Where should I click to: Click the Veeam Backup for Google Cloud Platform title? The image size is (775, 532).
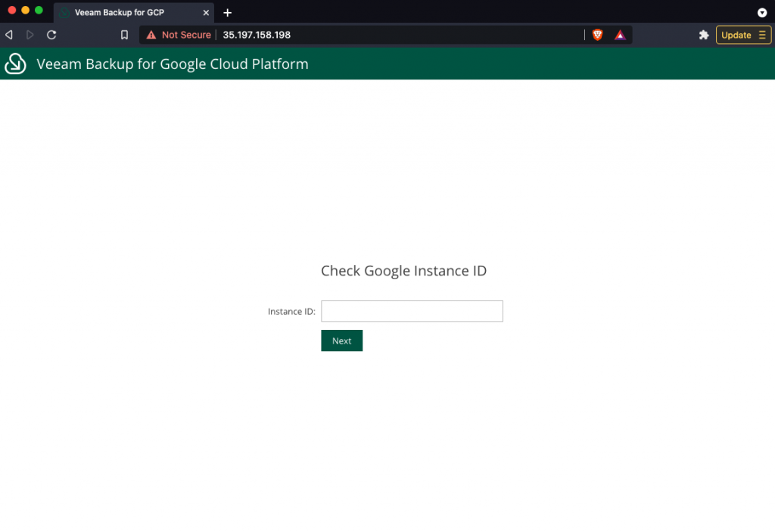[x=173, y=64]
